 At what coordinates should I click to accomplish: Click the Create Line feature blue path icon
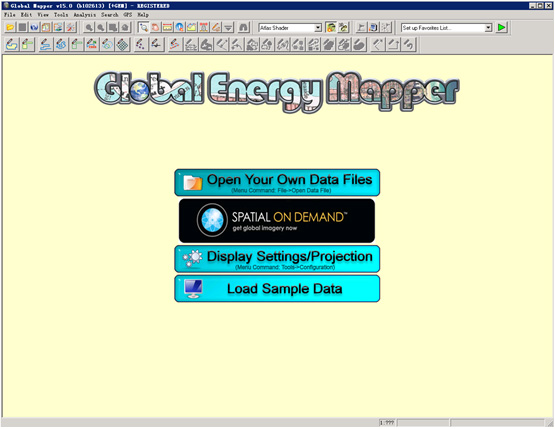point(46,45)
